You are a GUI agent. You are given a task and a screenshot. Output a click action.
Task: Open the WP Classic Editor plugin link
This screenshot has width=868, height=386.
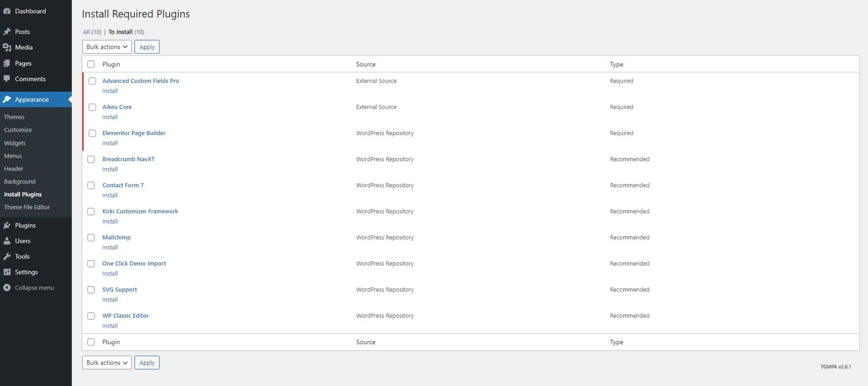point(125,316)
